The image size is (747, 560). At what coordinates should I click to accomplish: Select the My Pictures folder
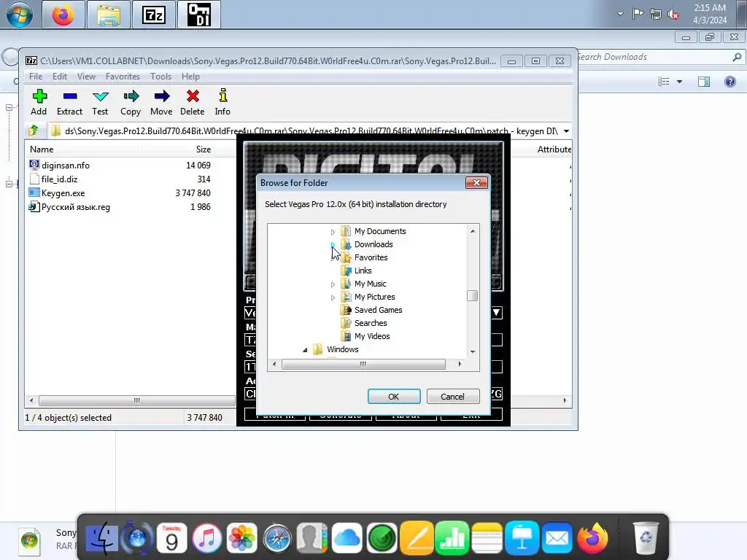[x=374, y=297]
